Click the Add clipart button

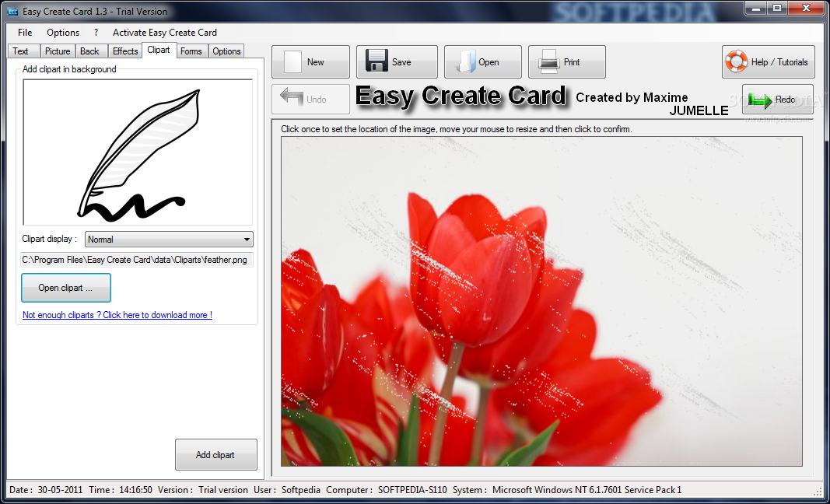click(215, 455)
